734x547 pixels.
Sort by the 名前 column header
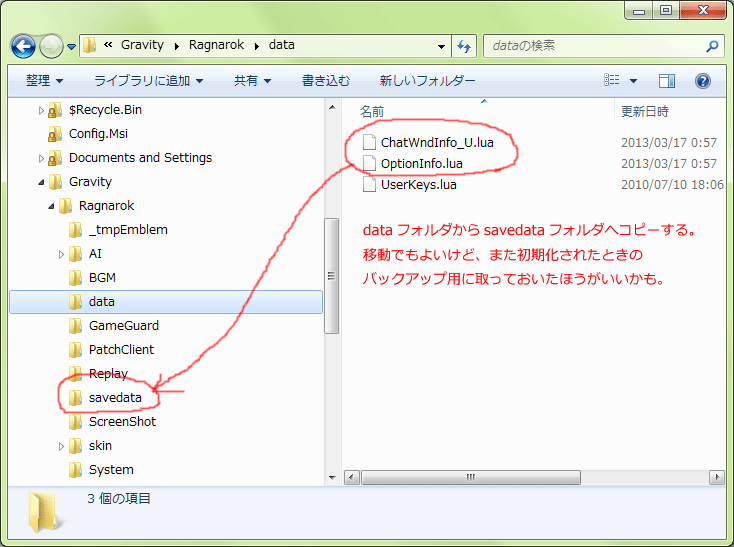coord(372,111)
